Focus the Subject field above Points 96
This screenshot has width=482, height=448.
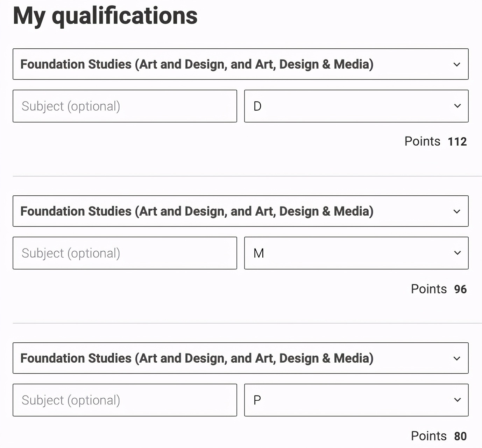pos(125,253)
